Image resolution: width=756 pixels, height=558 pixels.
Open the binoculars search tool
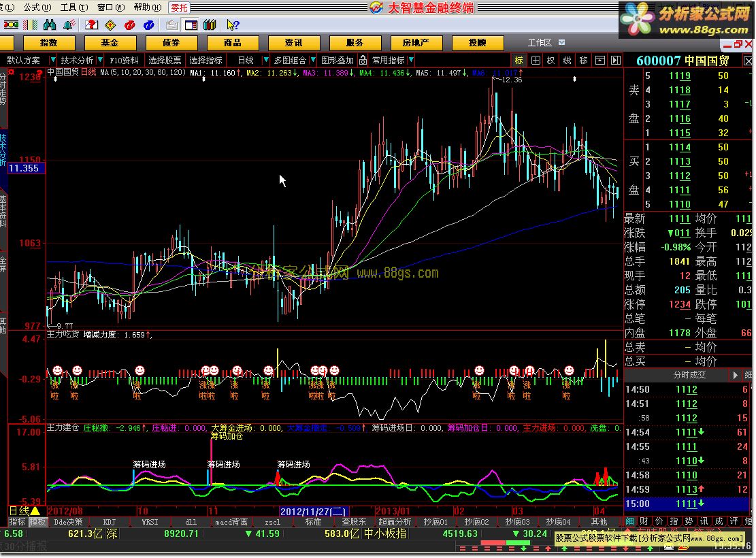click(x=50, y=24)
